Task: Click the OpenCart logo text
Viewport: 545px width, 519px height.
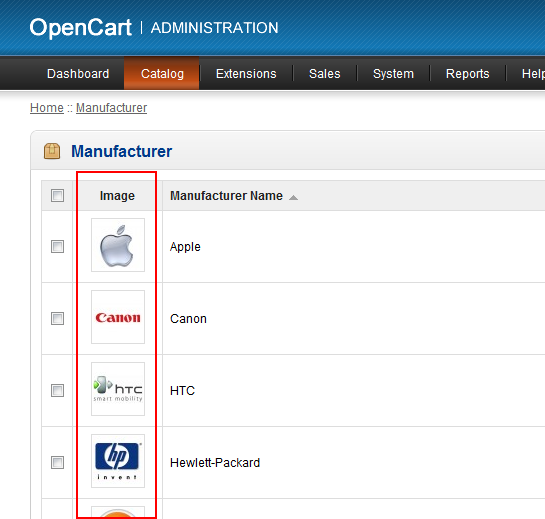Action: coord(81,28)
